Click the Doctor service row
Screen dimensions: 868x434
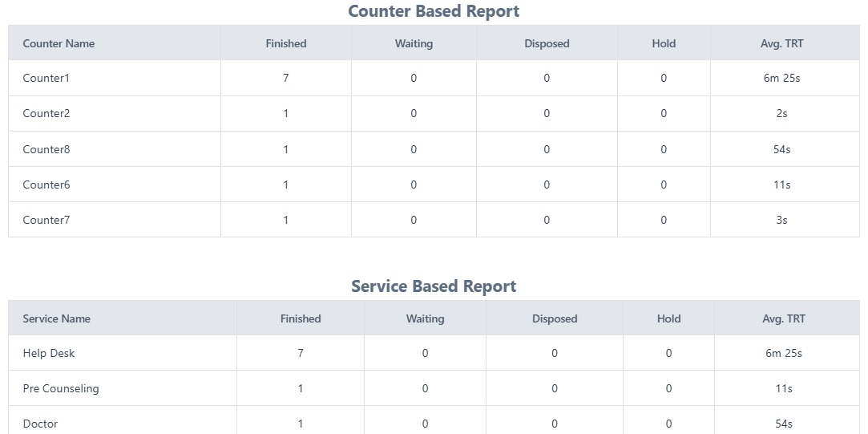point(40,424)
